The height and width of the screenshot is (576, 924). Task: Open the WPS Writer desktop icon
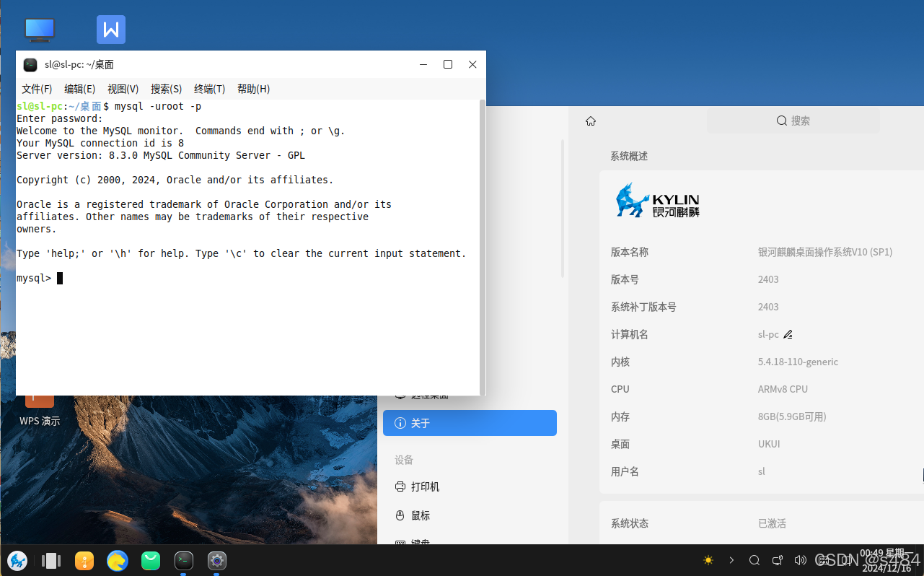point(111,30)
